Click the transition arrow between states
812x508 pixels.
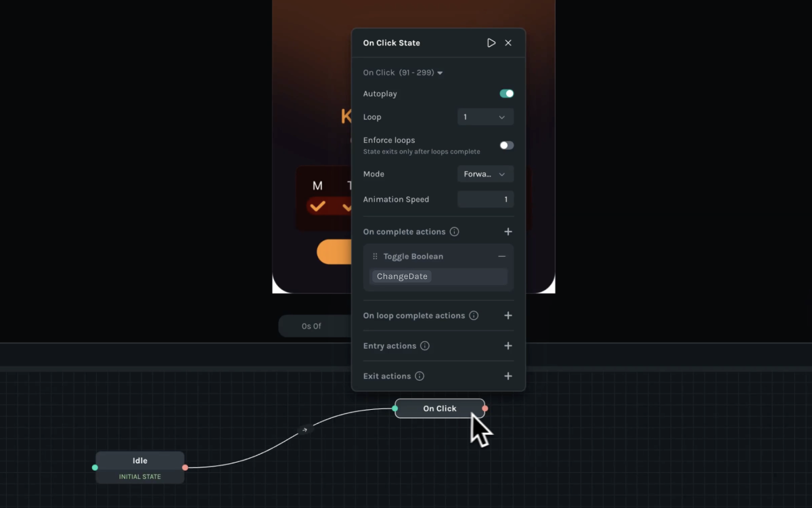(305, 429)
